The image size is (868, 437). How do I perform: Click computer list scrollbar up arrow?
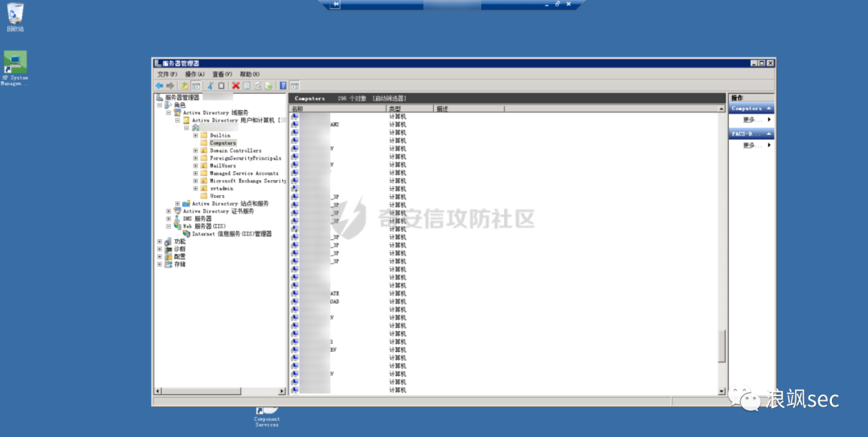(x=721, y=109)
